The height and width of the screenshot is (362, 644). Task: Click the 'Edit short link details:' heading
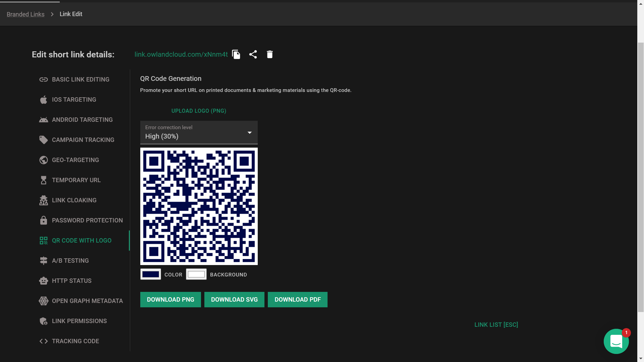73,55
